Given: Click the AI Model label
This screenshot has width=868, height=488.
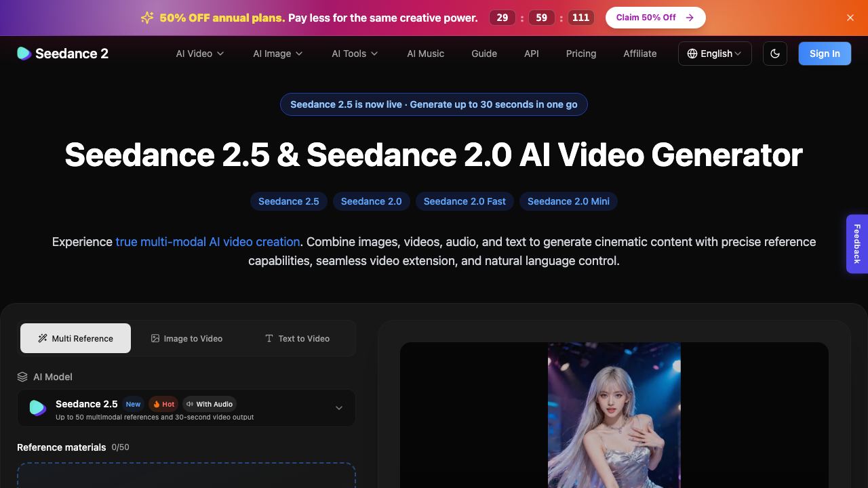Looking at the screenshot, I should click(53, 377).
